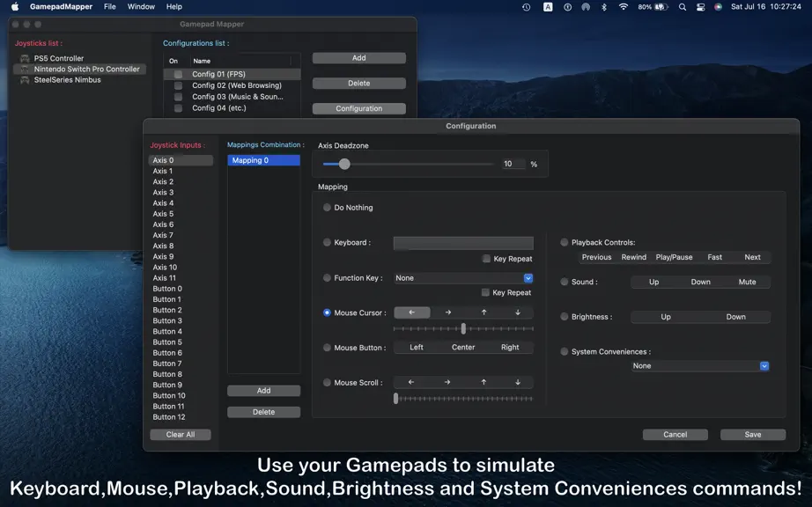The height and width of the screenshot is (507, 812).
Task: Select Center mouse button option
Action: (463, 348)
